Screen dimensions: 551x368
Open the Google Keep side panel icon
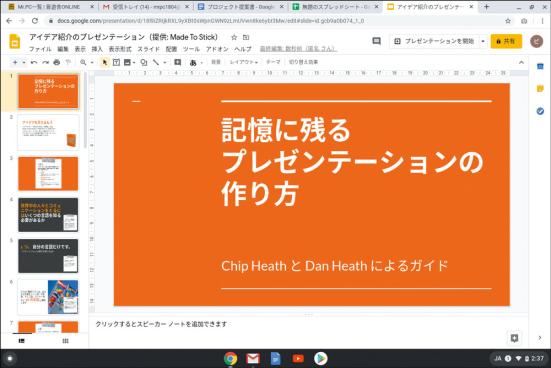[x=540, y=89]
